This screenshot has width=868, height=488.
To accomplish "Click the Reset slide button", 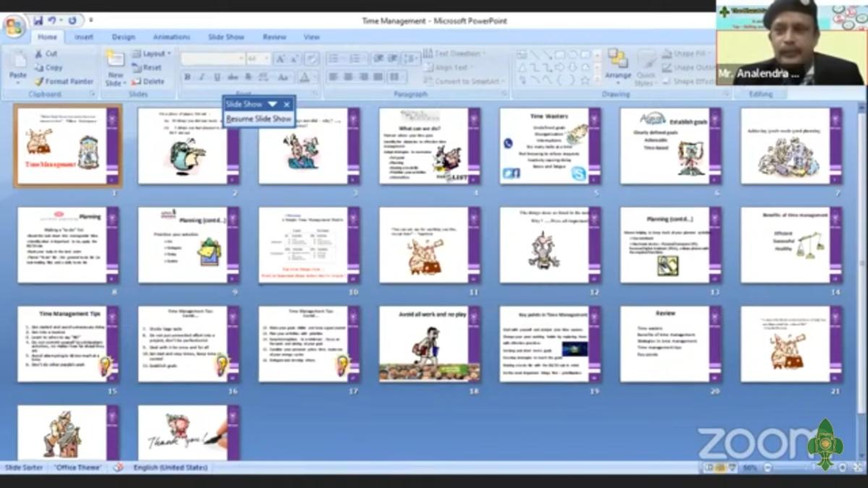I will (x=148, y=67).
